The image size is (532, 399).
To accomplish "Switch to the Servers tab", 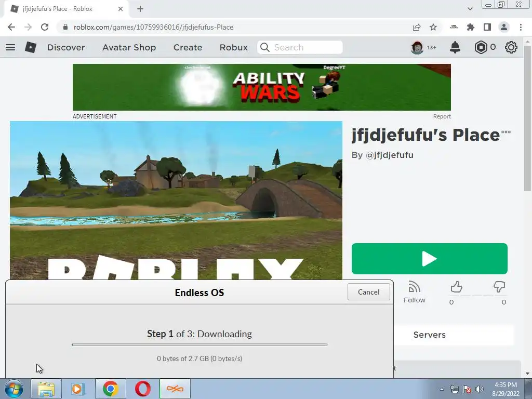I will click(429, 335).
